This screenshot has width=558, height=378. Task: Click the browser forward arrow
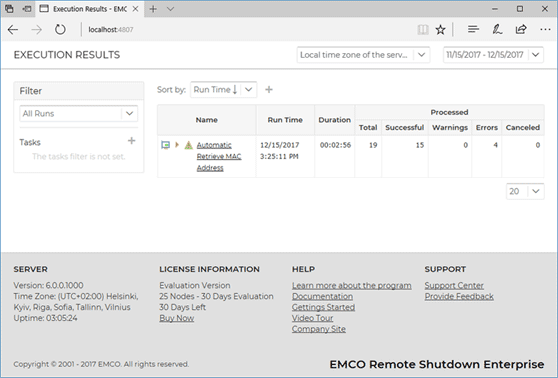pyautogui.click(x=37, y=30)
